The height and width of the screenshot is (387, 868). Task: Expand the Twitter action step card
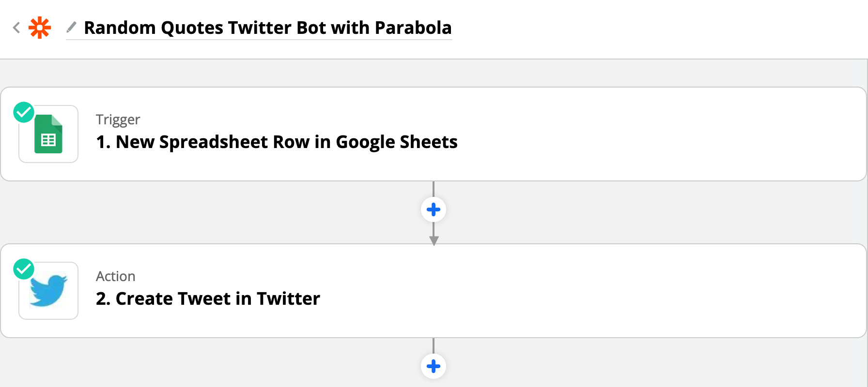pyautogui.click(x=630, y=291)
